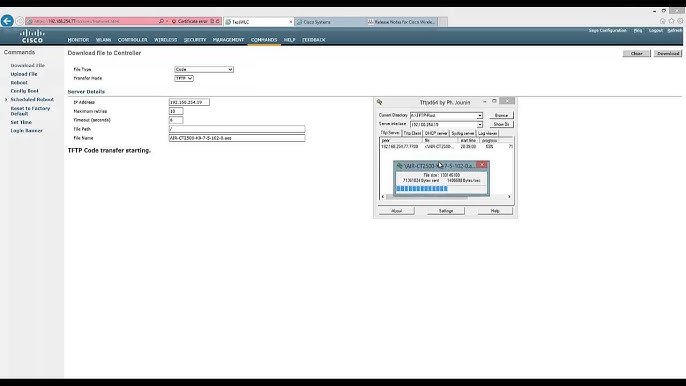The height and width of the screenshot is (386, 686).
Task: Click the Maximum retries input field
Action: coord(176,111)
